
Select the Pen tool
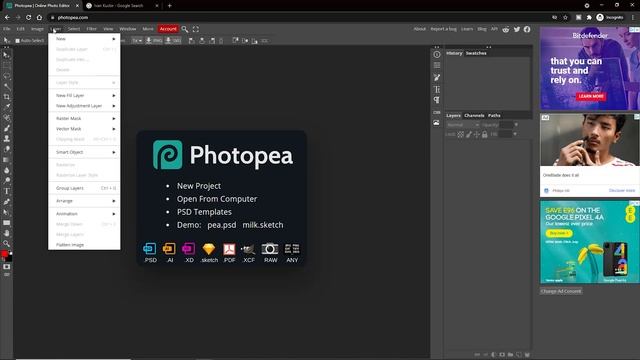click(x=7, y=202)
